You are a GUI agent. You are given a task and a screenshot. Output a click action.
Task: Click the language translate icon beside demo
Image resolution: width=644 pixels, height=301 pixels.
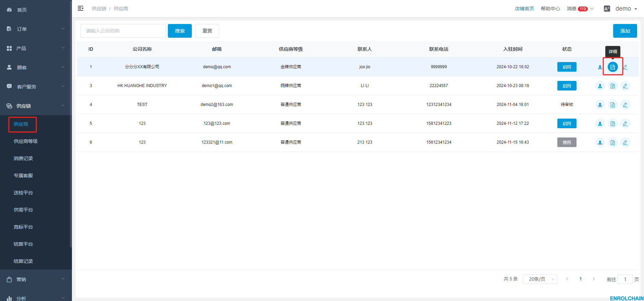[x=607, y=9]
